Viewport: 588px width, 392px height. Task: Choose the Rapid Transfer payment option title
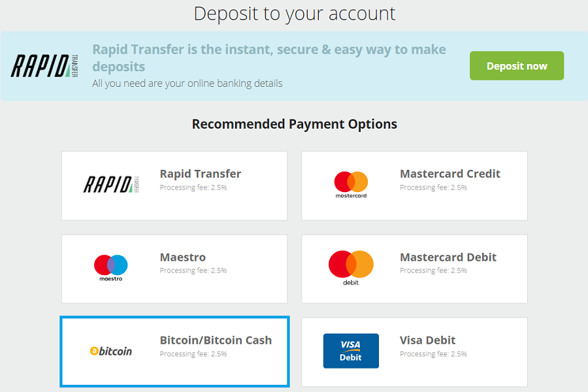tap(201, 174)
